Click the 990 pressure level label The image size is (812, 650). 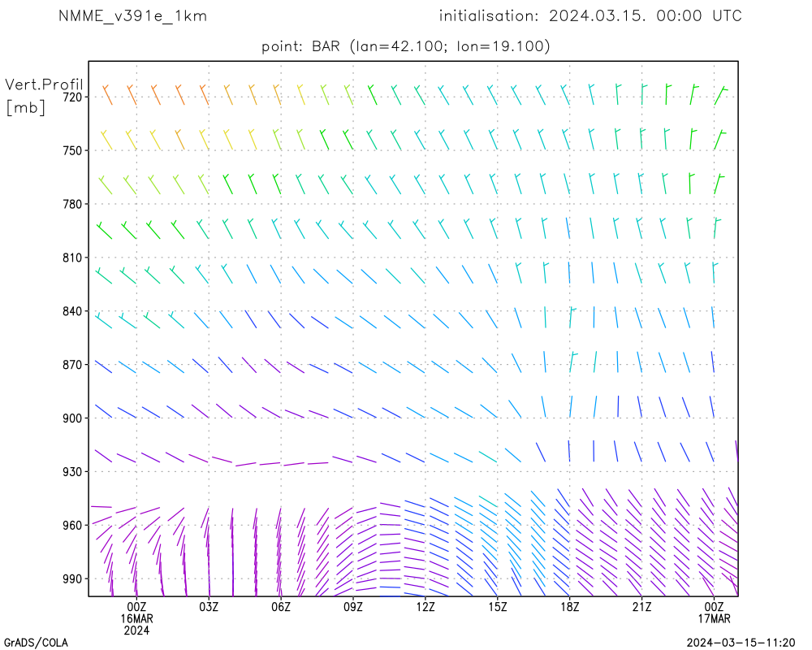click(72, 579)
